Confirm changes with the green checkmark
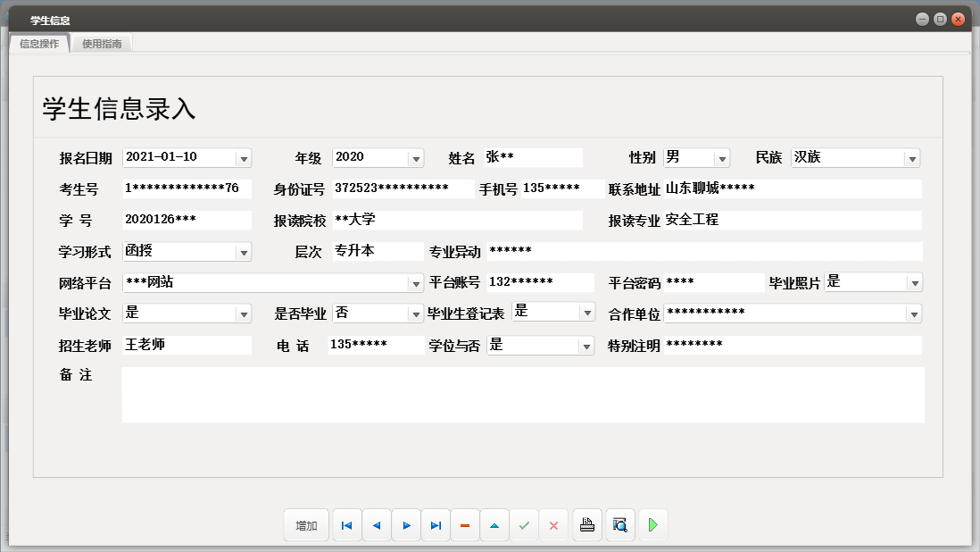This screenshot has width=980, height=552. [x=524, y=525]
